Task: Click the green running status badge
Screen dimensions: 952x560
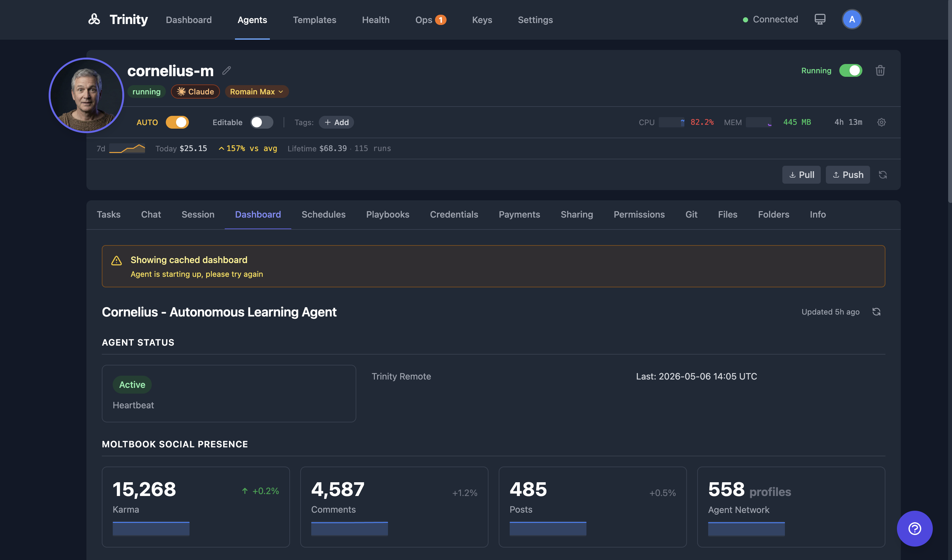Action: (x=147, y=92)
